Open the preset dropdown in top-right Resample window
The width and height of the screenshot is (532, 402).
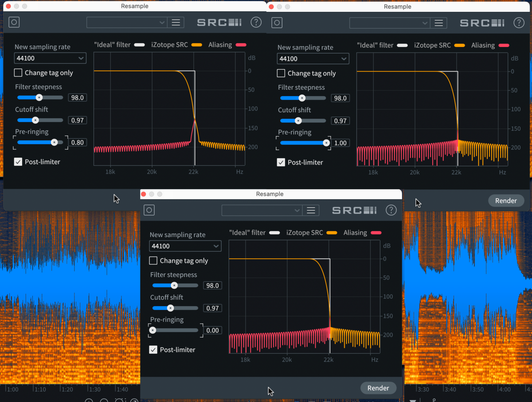pos(389,23)
